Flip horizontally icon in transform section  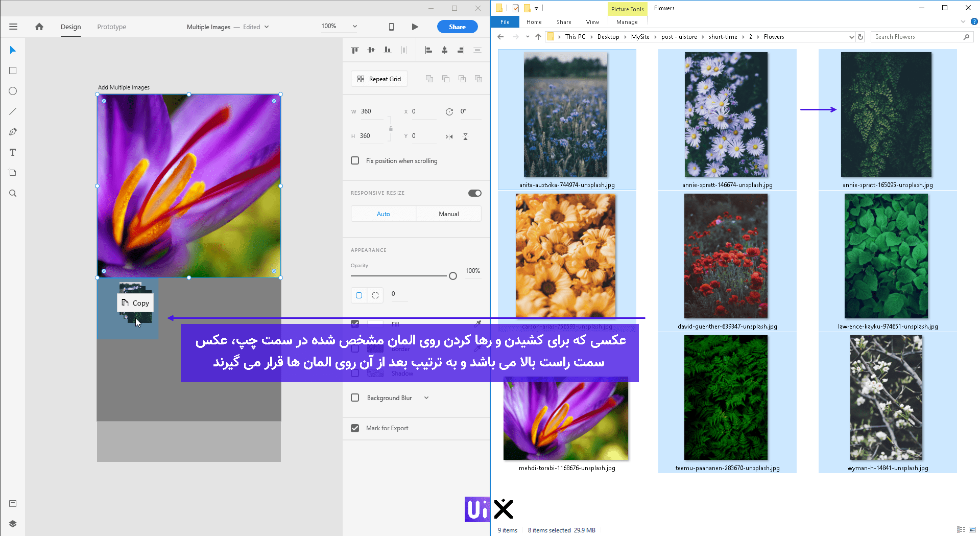449,136
